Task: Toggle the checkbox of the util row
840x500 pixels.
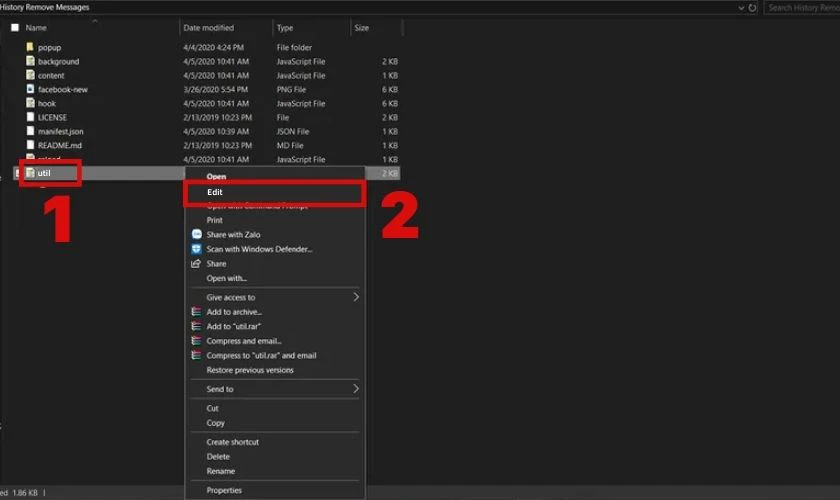Action: click(x=17, y=173)
